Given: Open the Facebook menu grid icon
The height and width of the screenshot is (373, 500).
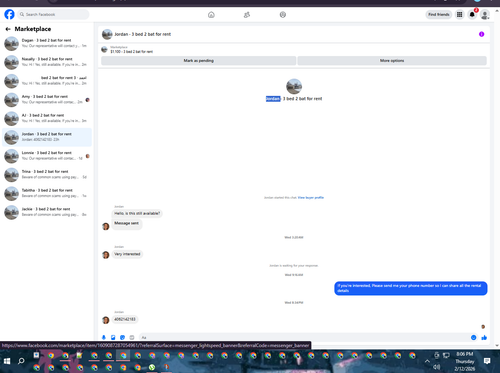Looking at the screenshot, I should [x=460, y=14].
